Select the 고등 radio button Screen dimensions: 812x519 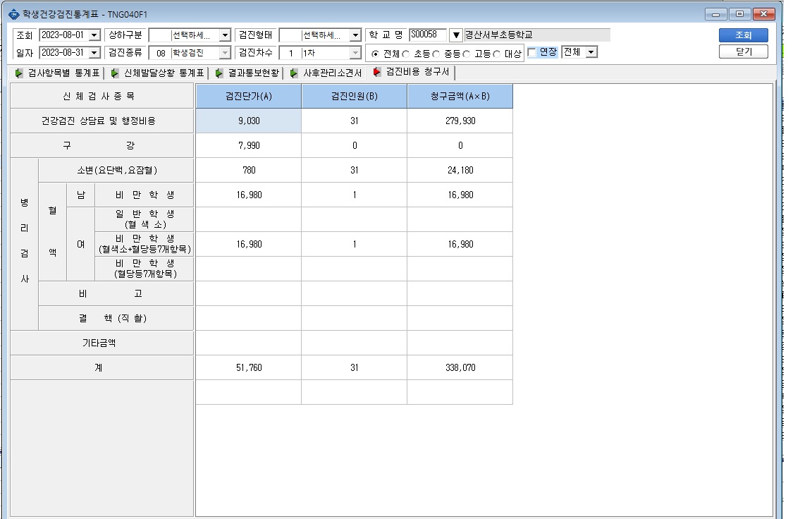coord(467,54)
